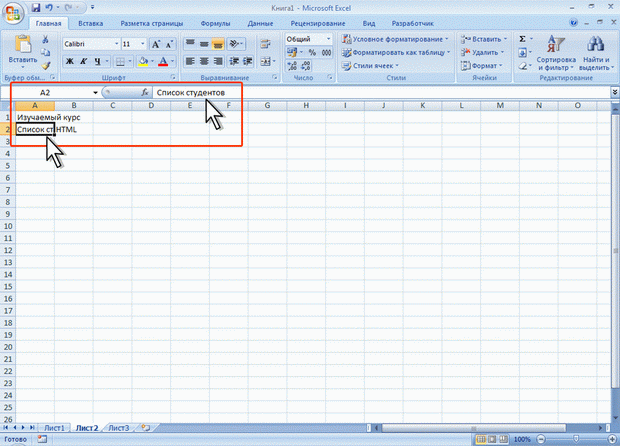620x446 pixels.
Task: Click the yellow fill color bucket
Action: pos(143,61)
